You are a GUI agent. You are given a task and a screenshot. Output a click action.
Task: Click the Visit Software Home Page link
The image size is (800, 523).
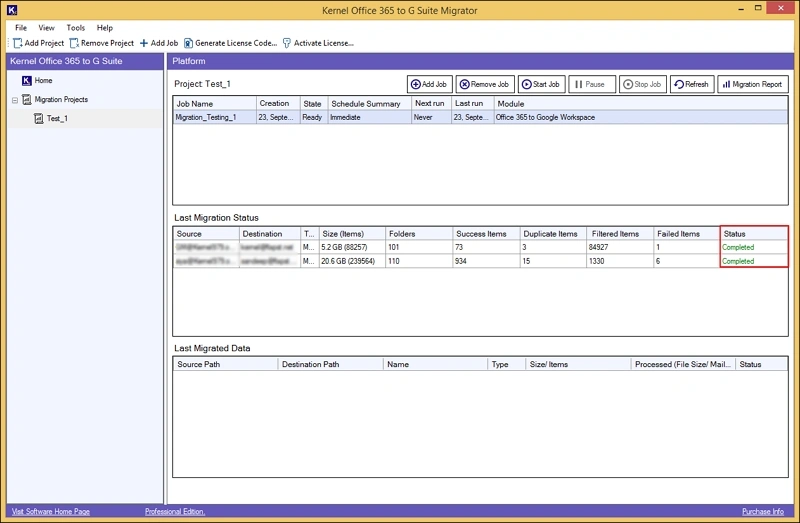tap(49, 511)
